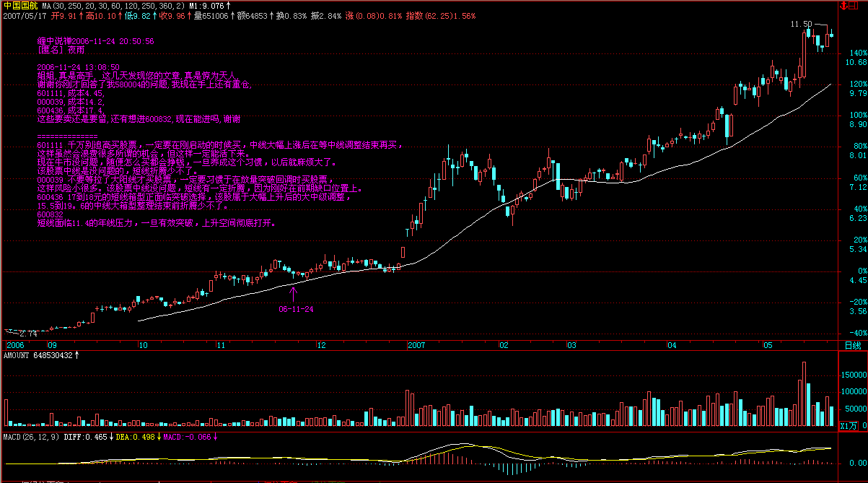Click the 140% level on price axis
This screenshot has width=868, height=483.
[x=856, y=53]
